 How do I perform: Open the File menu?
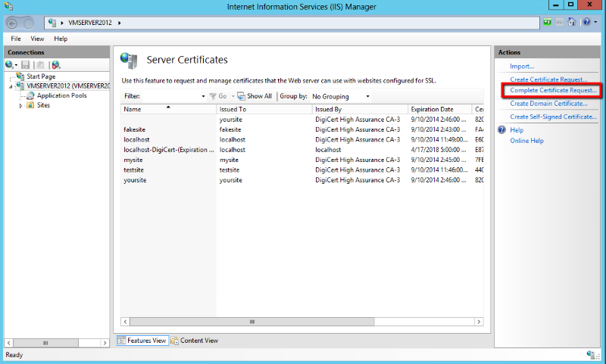click(x=16, y=39)
